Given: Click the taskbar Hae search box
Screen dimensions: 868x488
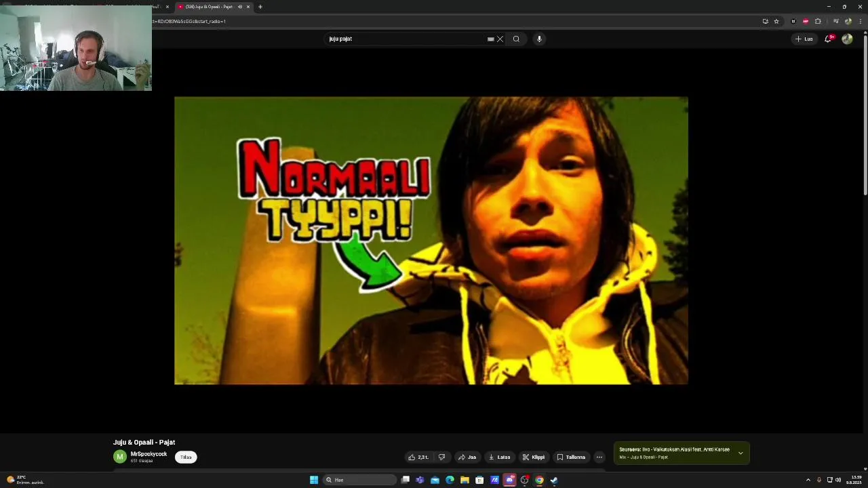Looking at the screenshot, I should pyautogui.click(x=359, y=480).
